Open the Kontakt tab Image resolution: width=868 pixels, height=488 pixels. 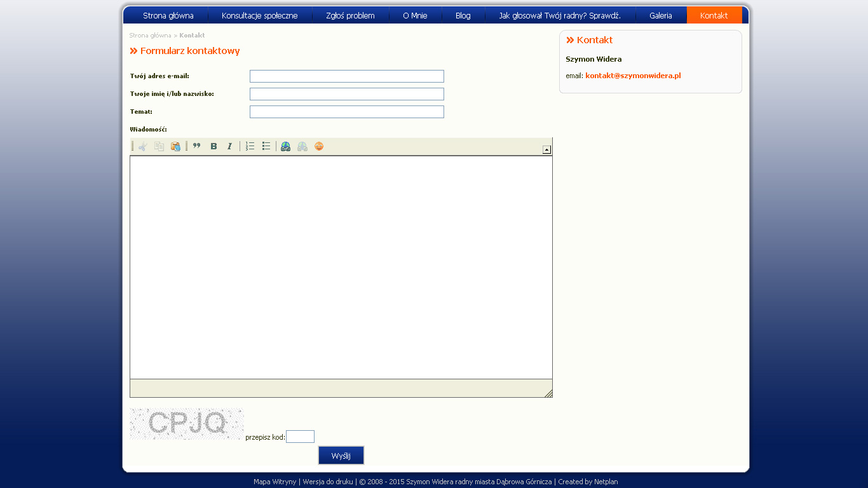pos(714,15)
